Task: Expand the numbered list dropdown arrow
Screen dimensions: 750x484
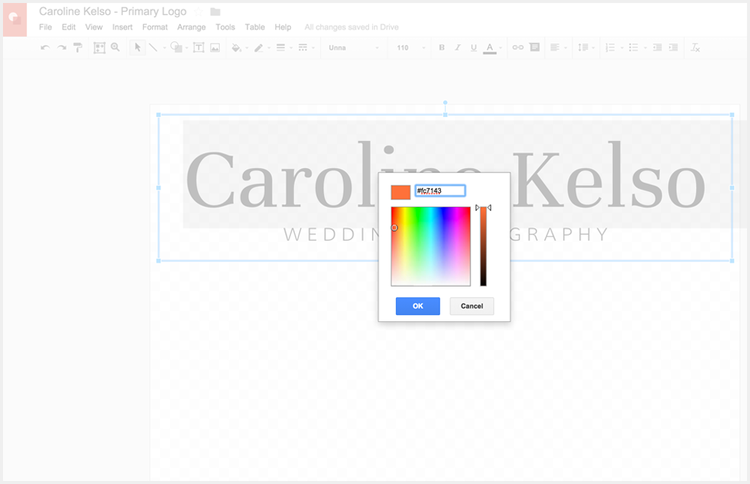Action: [x=622, y=48]
